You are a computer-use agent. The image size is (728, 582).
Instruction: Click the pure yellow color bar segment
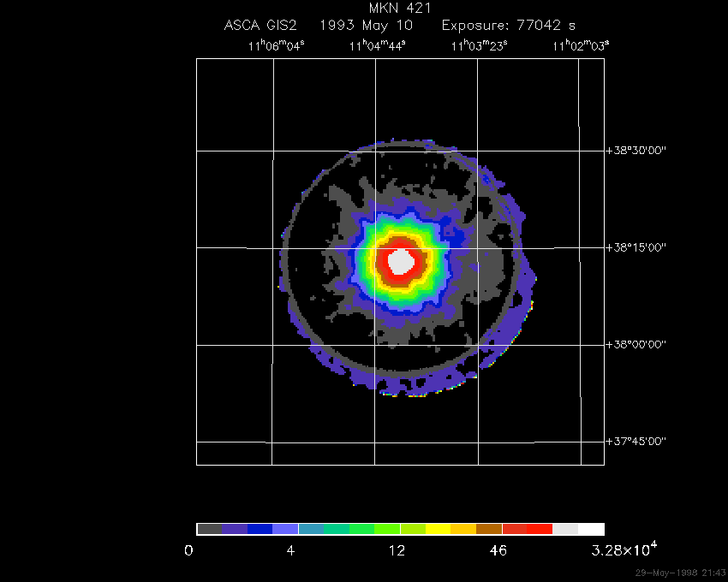pyautogui.click(x=439, y=529)
